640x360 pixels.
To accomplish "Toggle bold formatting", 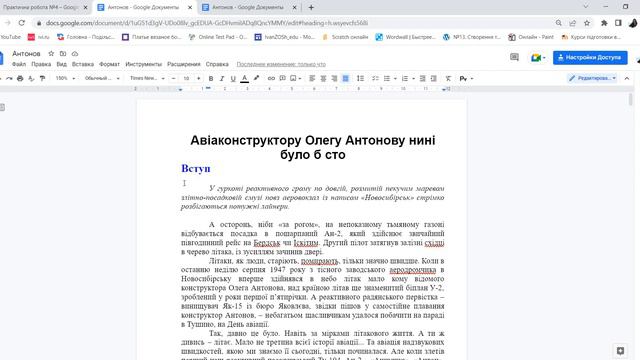I will click(211, 78).
